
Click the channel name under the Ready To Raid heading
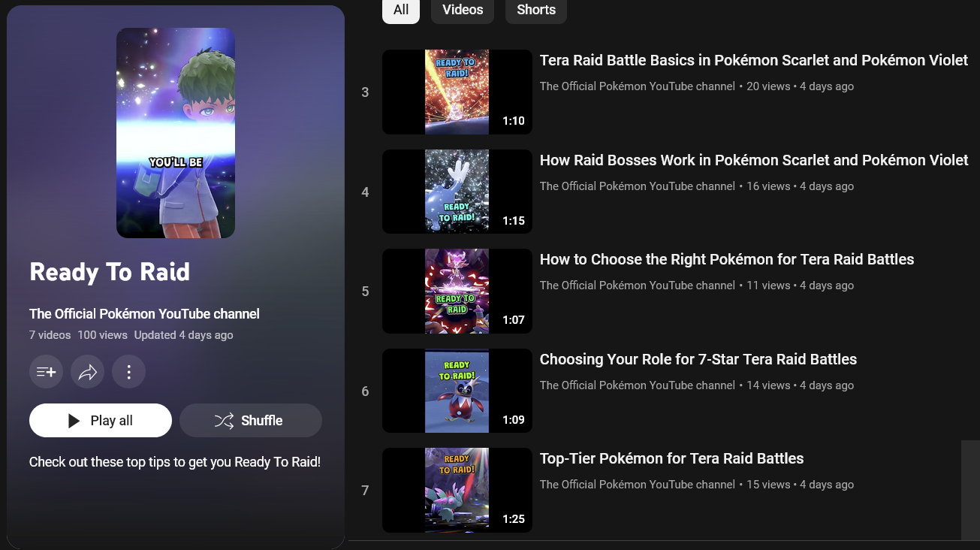coord(144,314)
